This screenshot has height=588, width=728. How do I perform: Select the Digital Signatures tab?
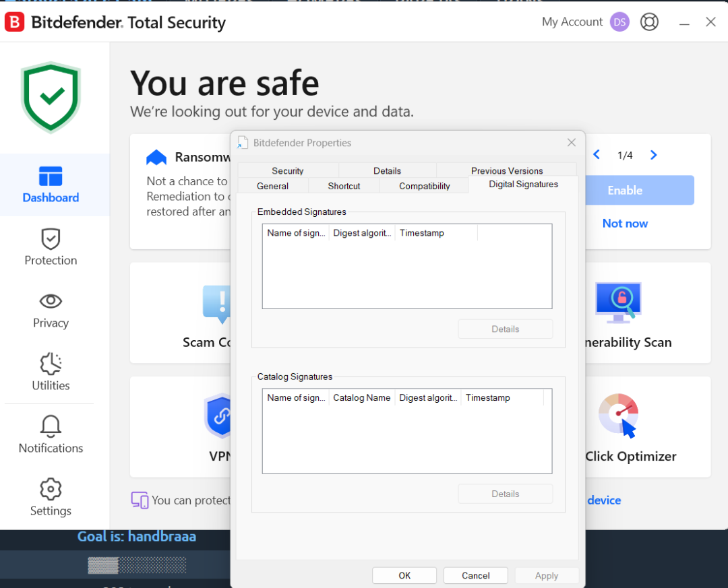point(523,185)
